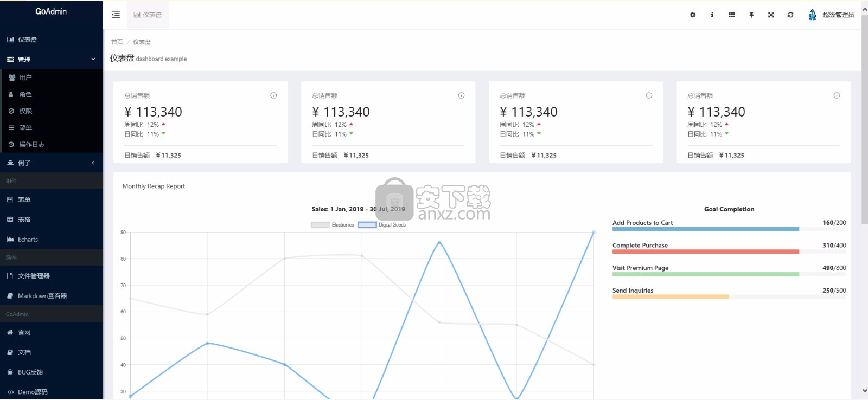This screenshot has height=400, width=868.
Task: Click info icon on third 总销售额 card
Action: 649,95
